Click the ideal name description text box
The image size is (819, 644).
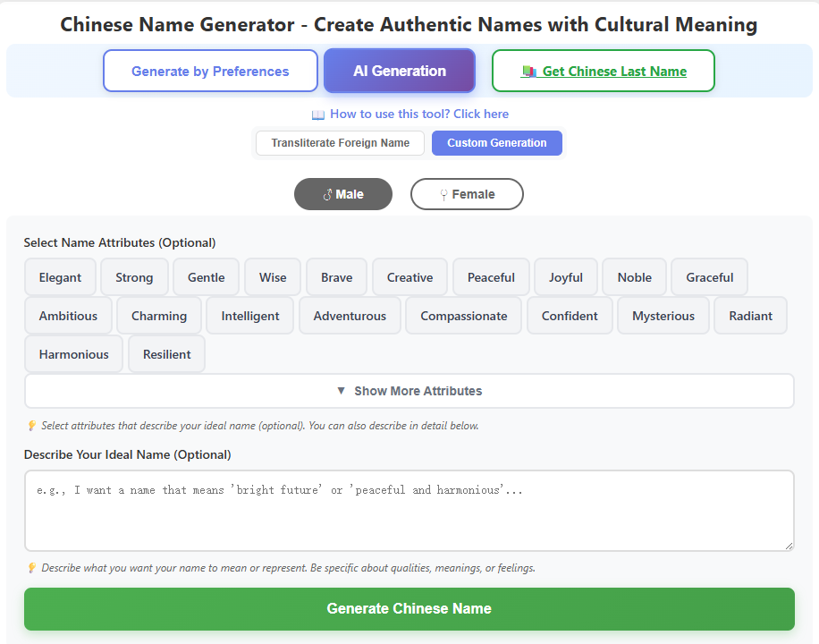click(409, 508)
